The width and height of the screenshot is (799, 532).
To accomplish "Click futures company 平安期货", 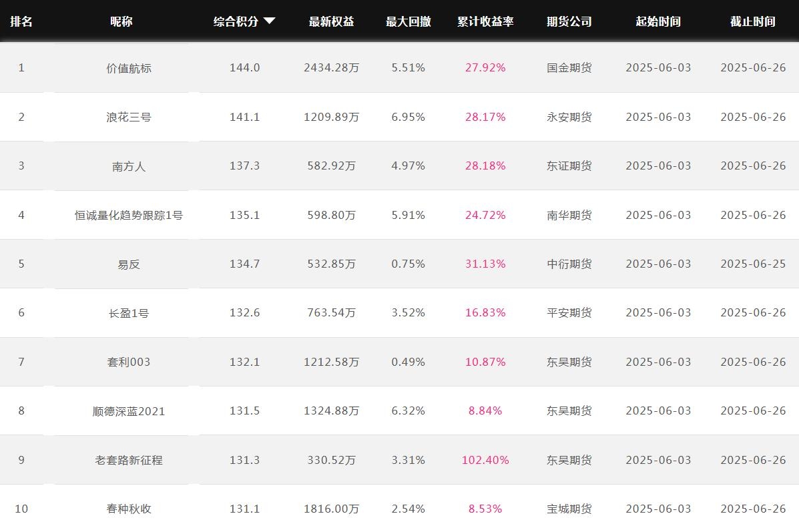I will pos(569,313).
